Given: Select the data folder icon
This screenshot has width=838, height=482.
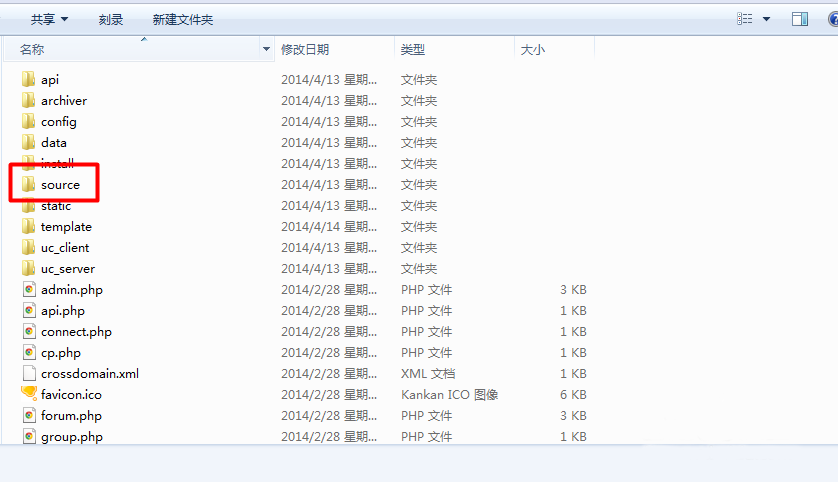Looking at the screenshot, I should [x=29, y=143].
